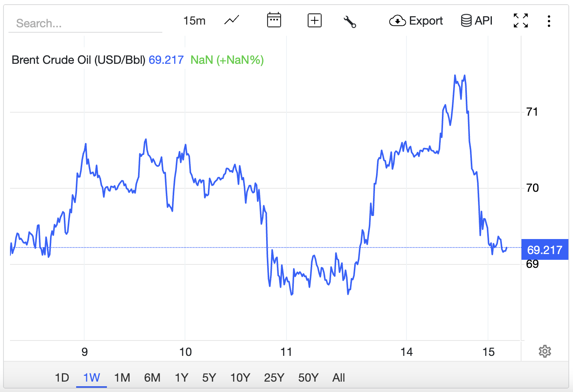The image size is (573, 392).
Task: Open the calendar date range picker
Action: click(274, 20)
